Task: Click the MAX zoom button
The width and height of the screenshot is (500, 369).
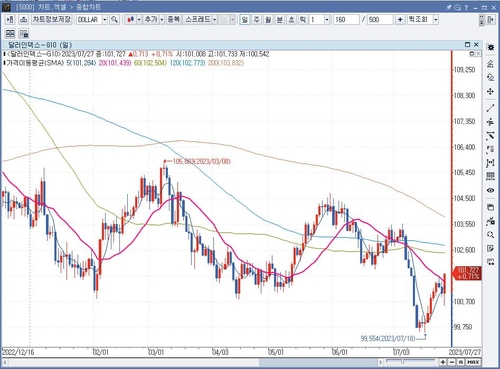Action: (x=473, y=362)
